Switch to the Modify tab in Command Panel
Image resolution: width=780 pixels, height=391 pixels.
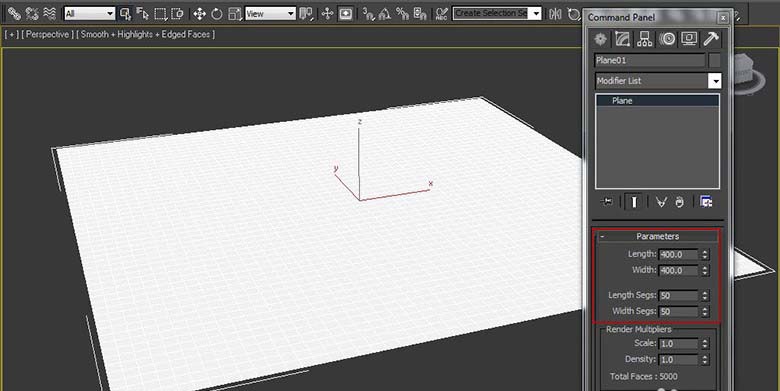click(622, 39)
